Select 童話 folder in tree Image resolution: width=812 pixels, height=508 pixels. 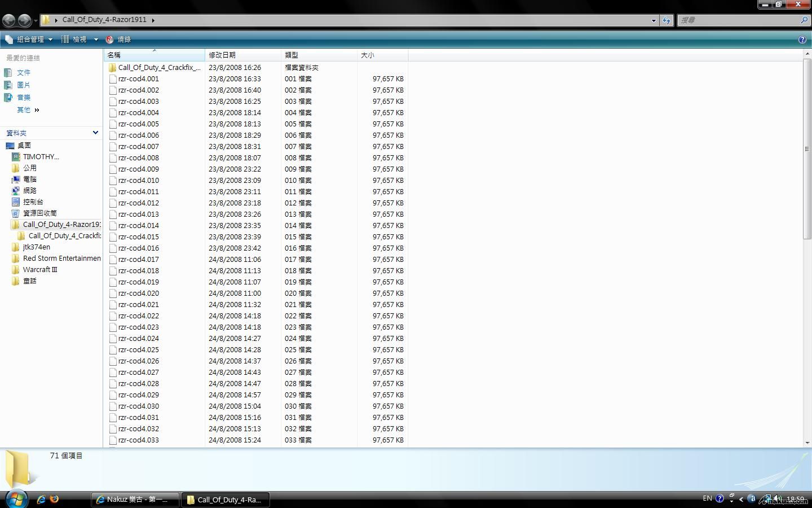[x=30, y=281]
